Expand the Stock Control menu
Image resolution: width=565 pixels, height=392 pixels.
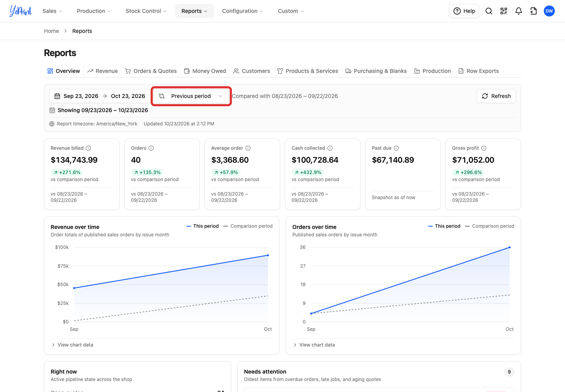[146, 11]
